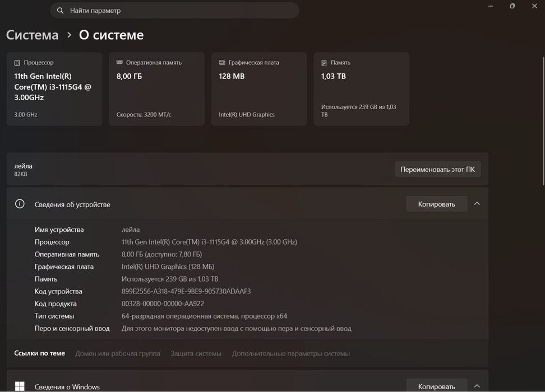Click 'Intel(R) UHD Graphics (128 МБ)' value
The height and width of the screenshot is (392, 545).
[168, 267]
